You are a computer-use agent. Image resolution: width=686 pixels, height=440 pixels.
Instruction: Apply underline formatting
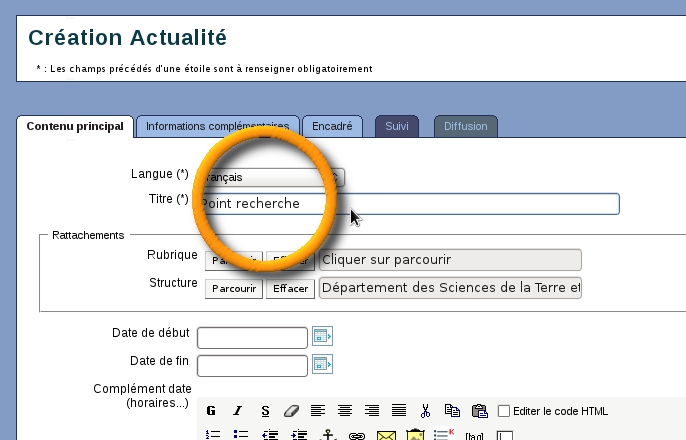click(265, 411)
